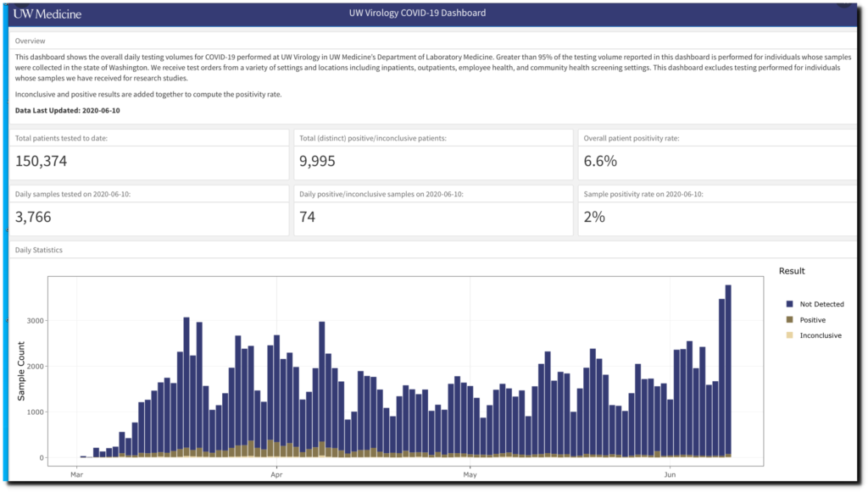
Task: Click the 6.6% overall positivity rate value
Action: point(600,162)
